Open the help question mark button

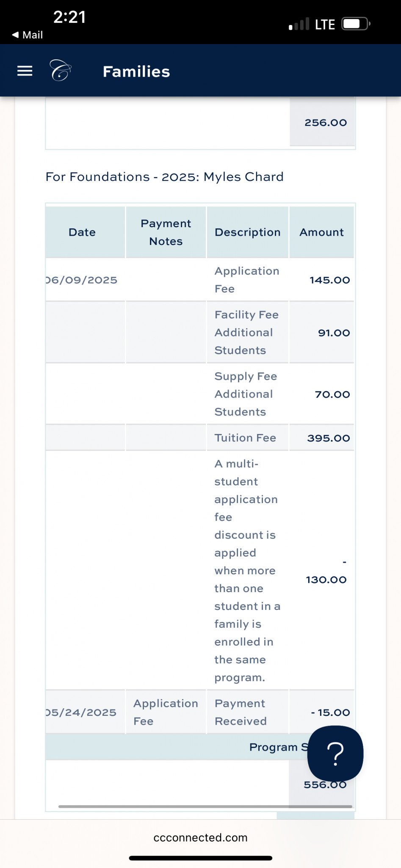tap(335, 753)
